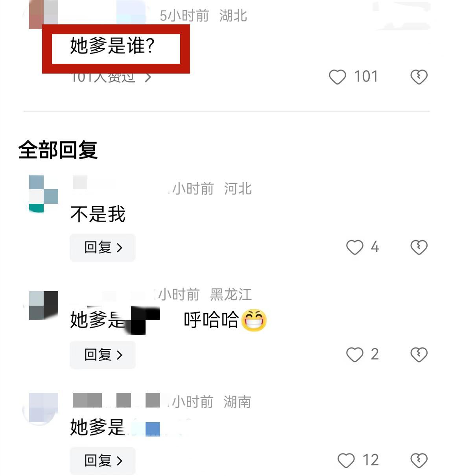Open the Heilongjiang commenter's avatar

coord(44,306)
